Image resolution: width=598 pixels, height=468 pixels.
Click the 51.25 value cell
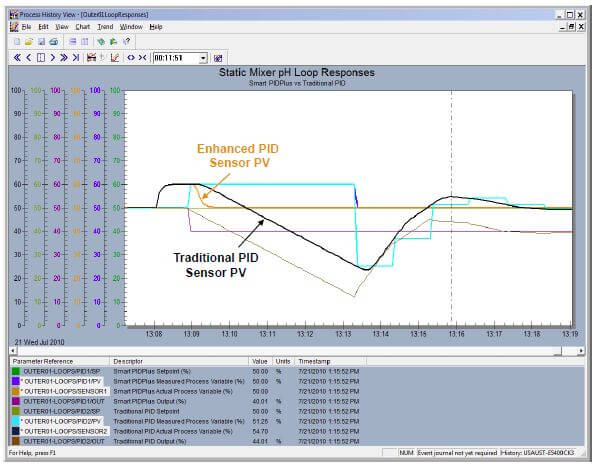click(x=260, y=421)
